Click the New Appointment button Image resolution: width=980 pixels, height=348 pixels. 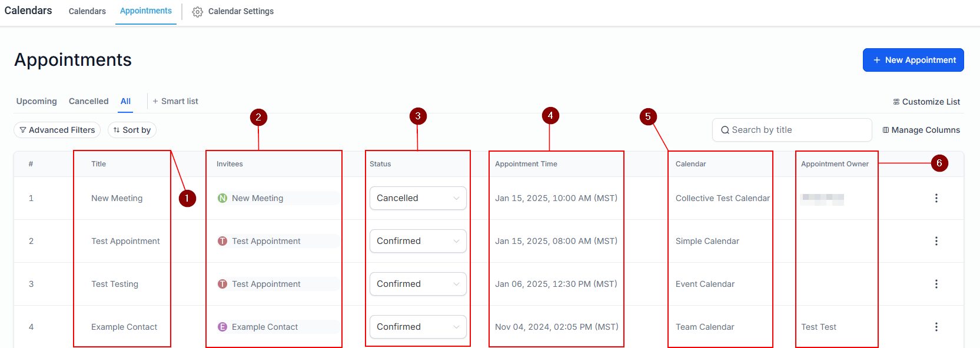(x=913, y=60)
